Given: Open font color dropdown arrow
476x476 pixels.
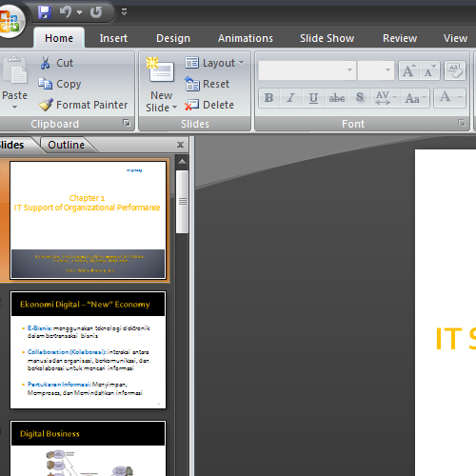Looking at the screenshot, I should tap(460, 98).
